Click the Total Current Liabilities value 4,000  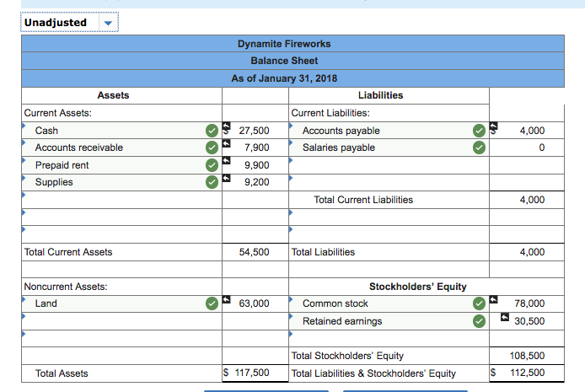pos(533,200)
